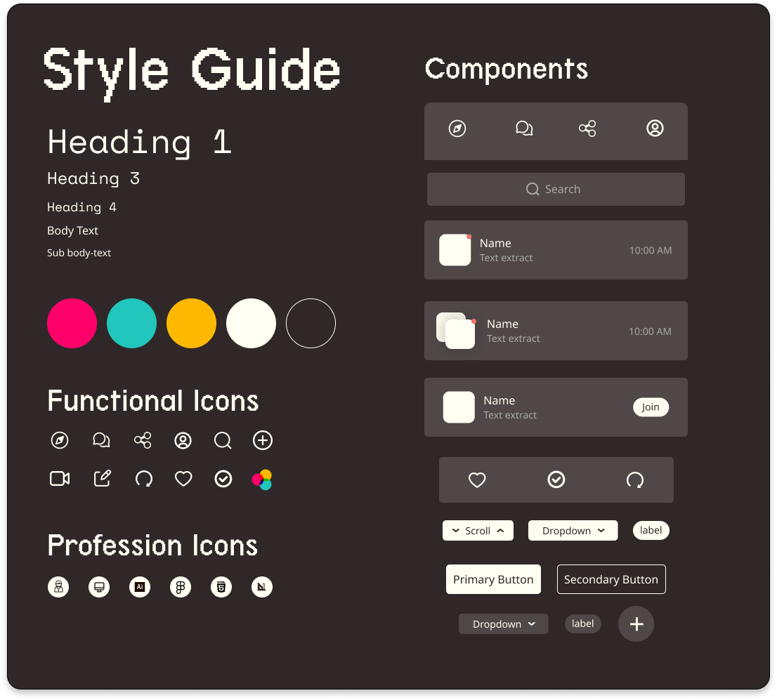Click the up chevron in the Scroll control
Viewport: 777px width, 700px height.
500,531
